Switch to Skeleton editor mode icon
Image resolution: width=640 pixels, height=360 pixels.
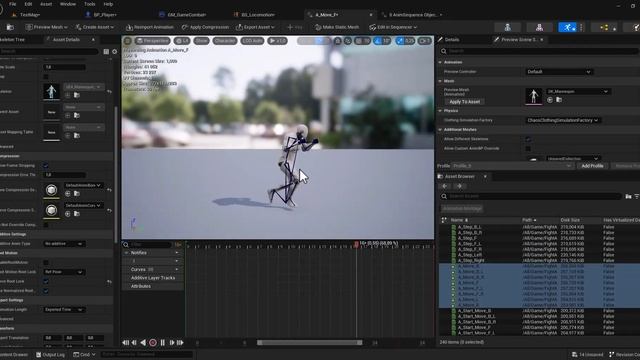coord(507,27)
